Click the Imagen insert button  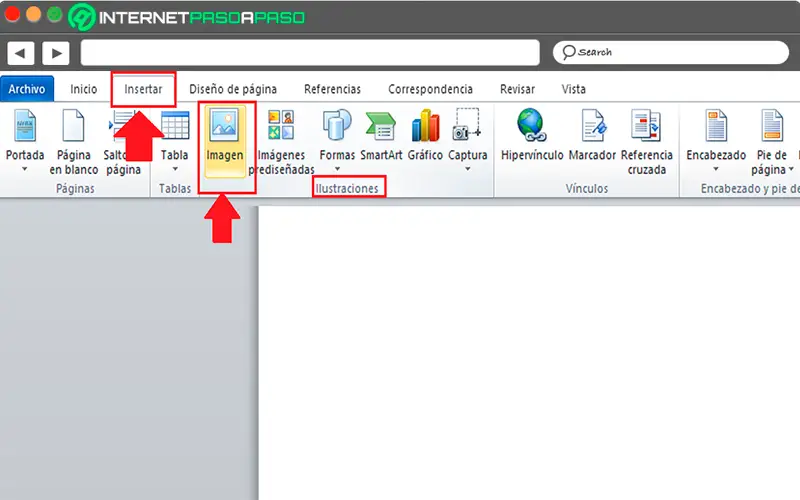point(224,140)
